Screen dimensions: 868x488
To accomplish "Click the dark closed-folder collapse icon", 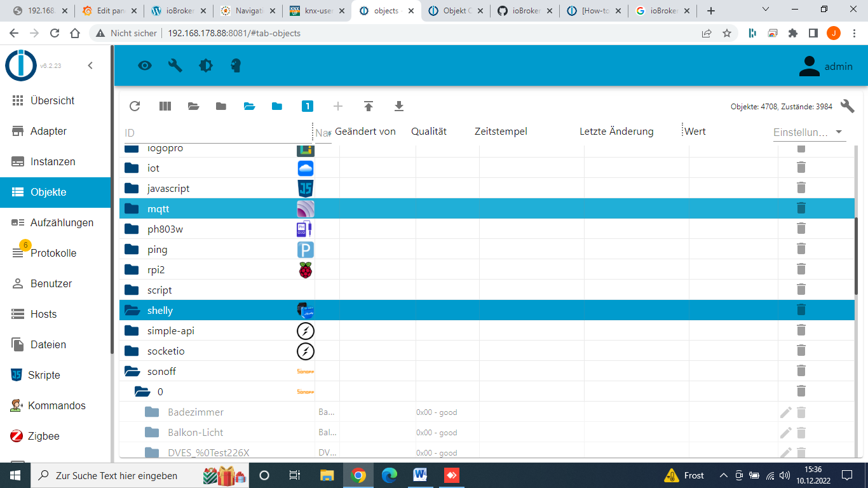I will pos(221,106).
